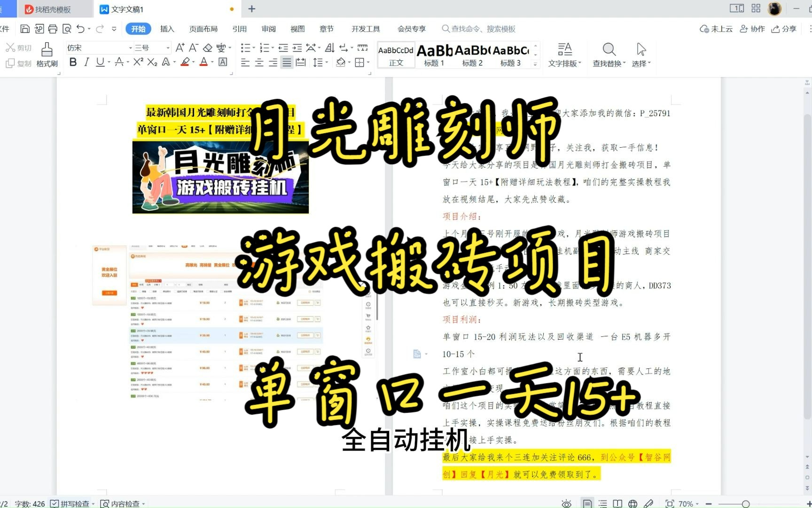812x508 pixels.
Task: Apply superscript X² formatting
Action: coord(138,62)
